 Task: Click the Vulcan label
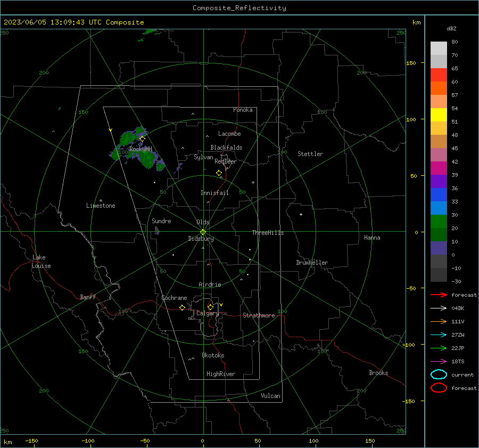(x=271, y=396)
